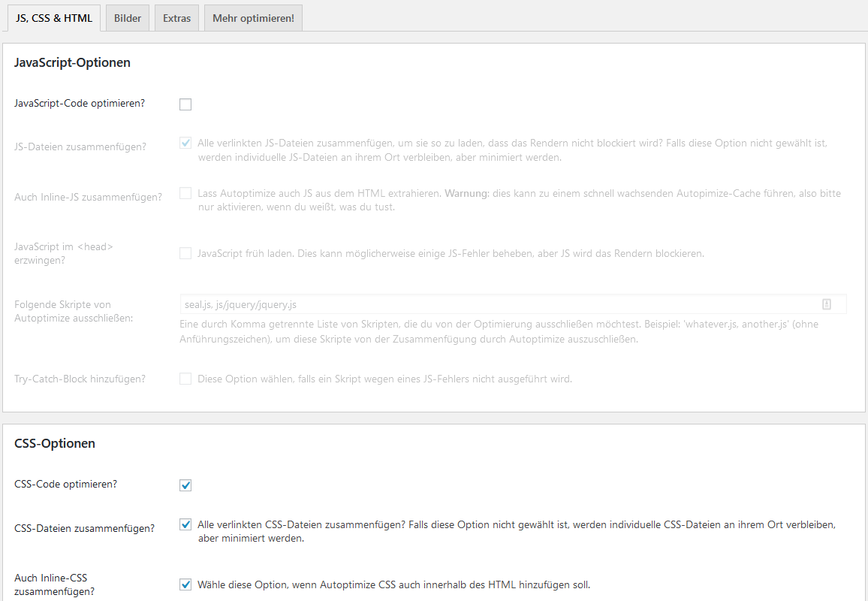Viewport: 868px width, 601px height.
Task: Disable the 'CSS-Dateien zusammenfügen?' checkbox
Action: [x=185, y=524]
